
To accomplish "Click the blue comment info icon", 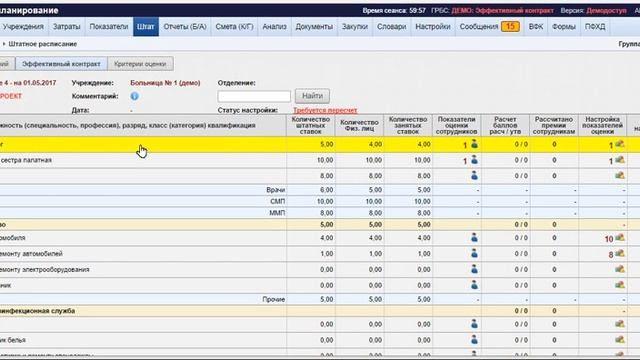I will (134, 96).
